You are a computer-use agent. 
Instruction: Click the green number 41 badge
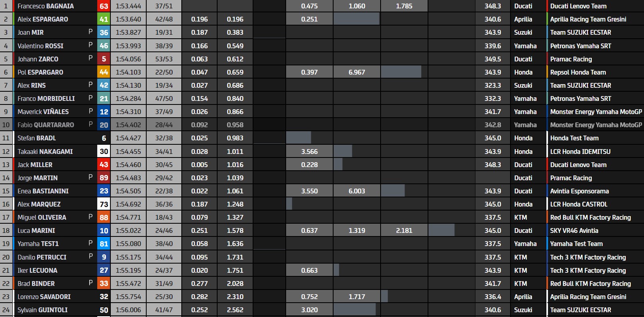click(104, 19)
